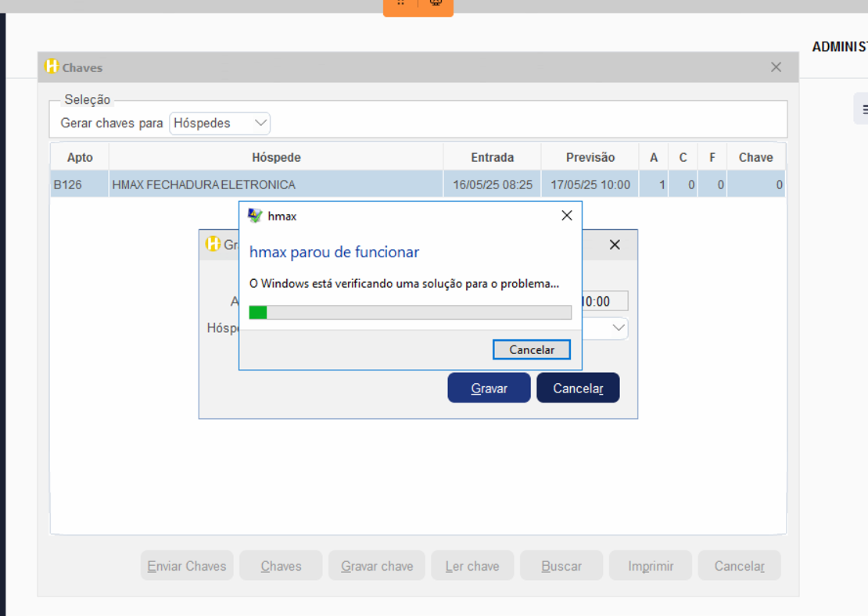868x616 pixels.
Task: Click the progress bar in the crash dialog
Action: (410, 313)
